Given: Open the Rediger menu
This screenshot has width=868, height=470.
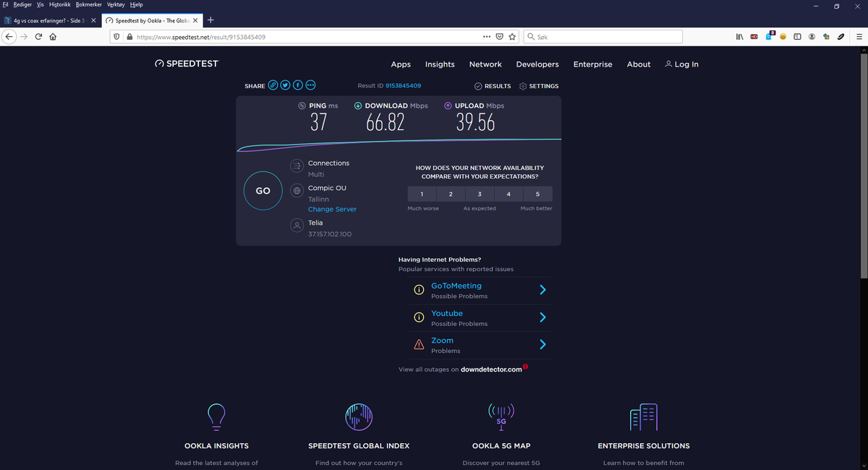Looking at the screenshot, I should (x=22, y=4).
